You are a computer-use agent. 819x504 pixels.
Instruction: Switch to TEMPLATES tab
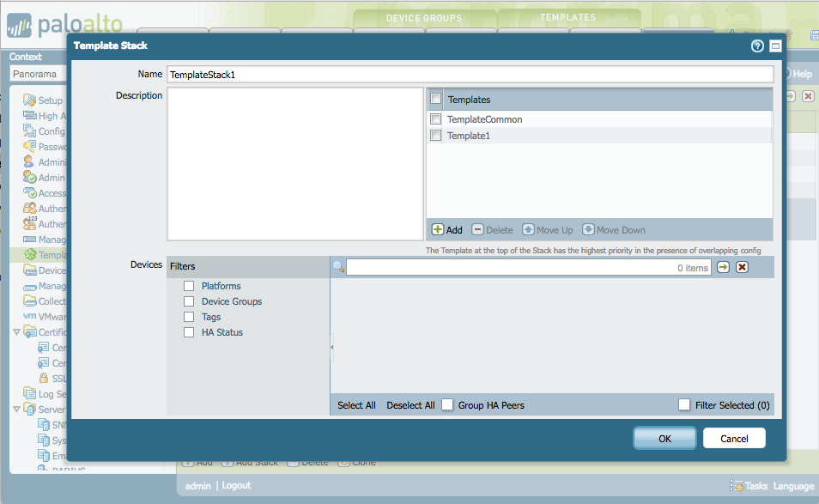pyautogui.click(x=568, y=18)
